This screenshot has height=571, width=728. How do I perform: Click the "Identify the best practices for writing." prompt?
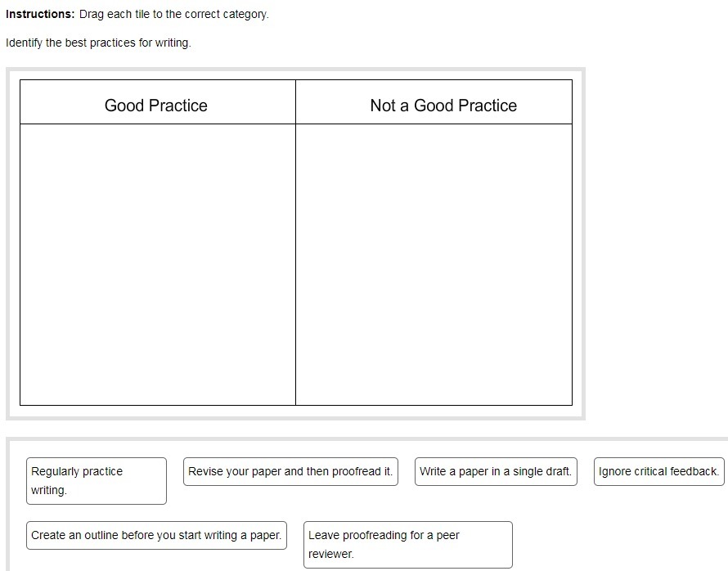98,43
